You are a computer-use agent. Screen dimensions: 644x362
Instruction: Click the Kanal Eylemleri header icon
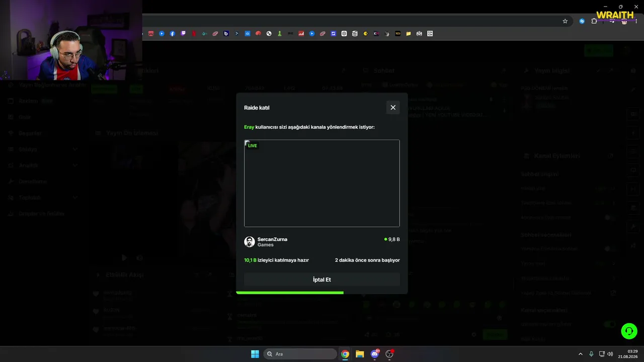tap(527, 156)
